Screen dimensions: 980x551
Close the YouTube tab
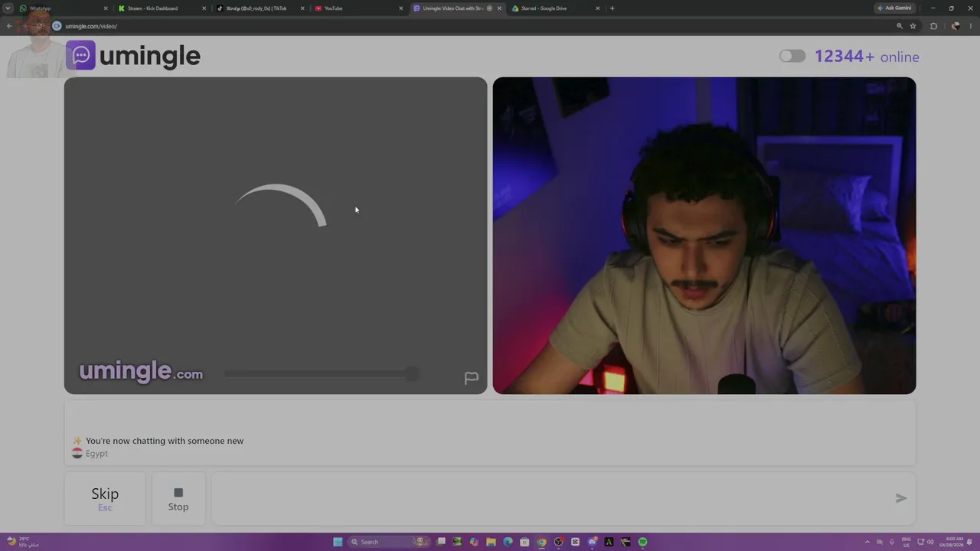click(400, 8)
